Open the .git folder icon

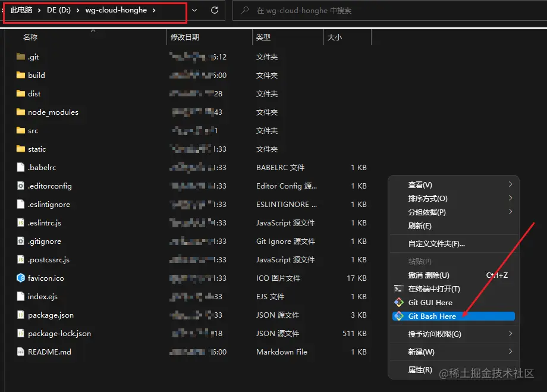21,57
